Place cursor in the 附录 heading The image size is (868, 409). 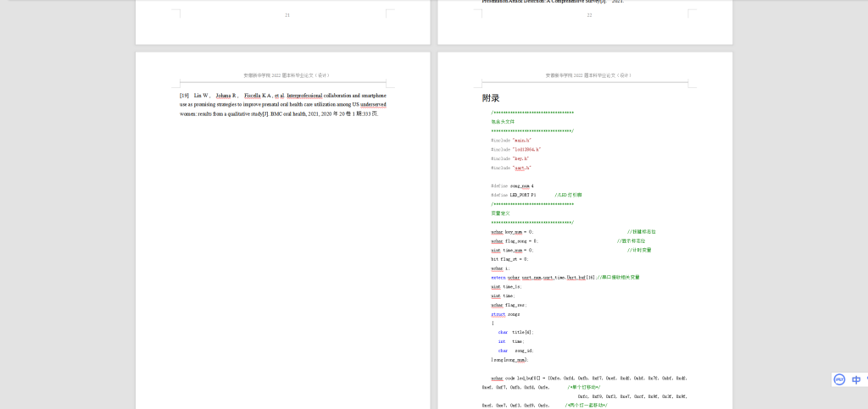[x=491, y=98]
